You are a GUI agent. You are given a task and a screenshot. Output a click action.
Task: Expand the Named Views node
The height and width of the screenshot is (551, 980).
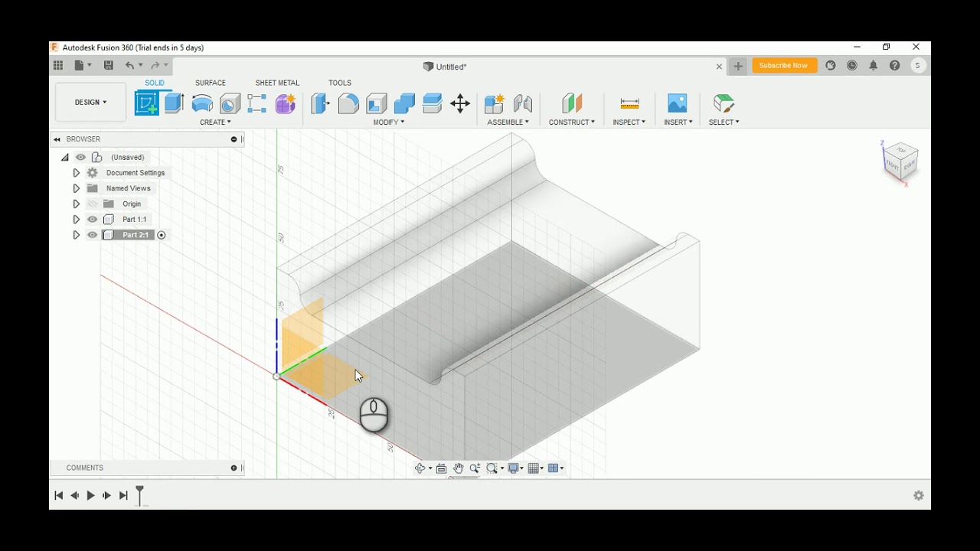pyautogui.click(x=76, y=188)
